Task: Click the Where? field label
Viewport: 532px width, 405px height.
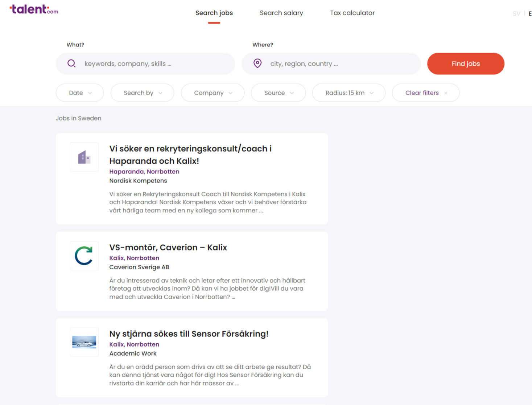Action: 263,45
